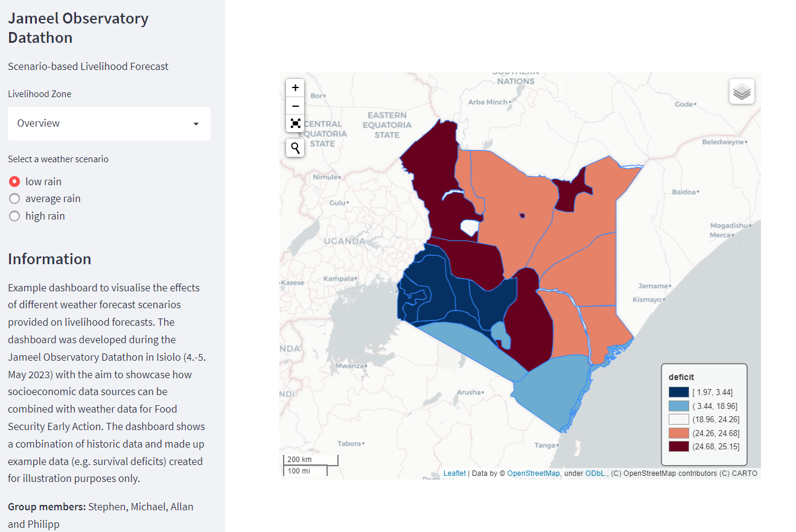Viewport: 796px width, 532px height.
Task: Zoom in on the map
Action: click(x=295, y=88)
